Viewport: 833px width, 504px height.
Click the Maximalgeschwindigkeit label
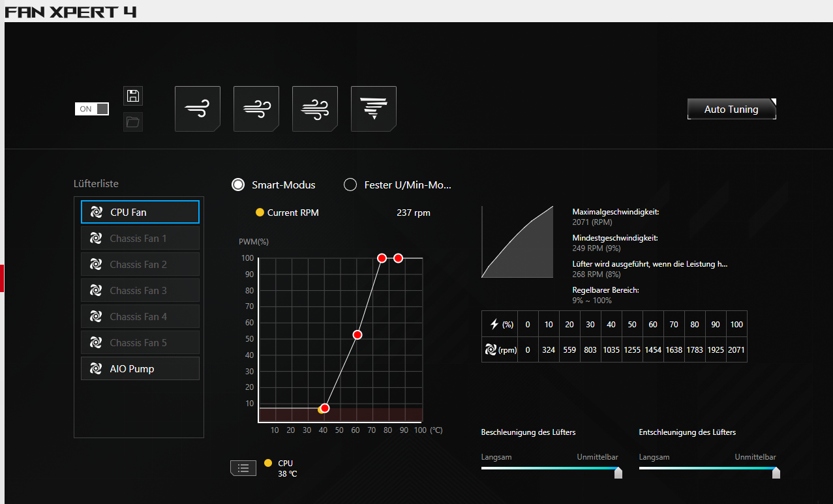pos(616,212)
